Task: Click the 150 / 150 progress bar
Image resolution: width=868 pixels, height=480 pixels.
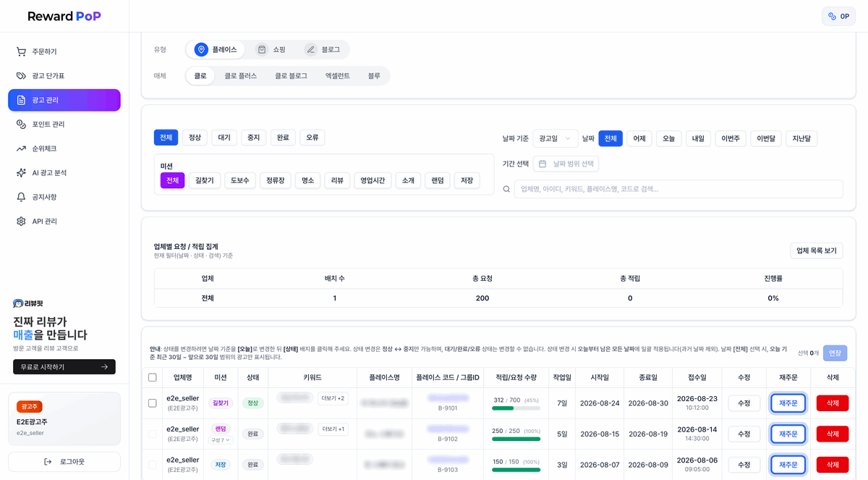Action: pyautogui.click(x=516, y=469)
